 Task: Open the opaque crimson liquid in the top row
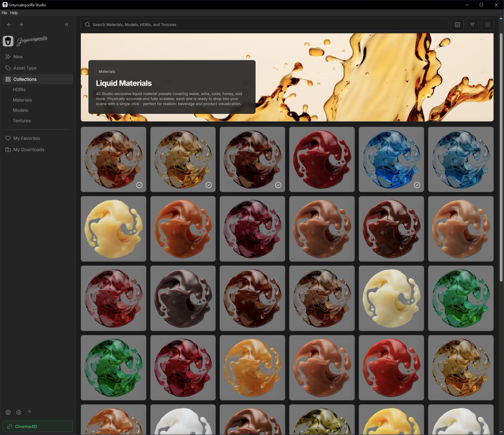pyautogui.click(x=322, y=160)
